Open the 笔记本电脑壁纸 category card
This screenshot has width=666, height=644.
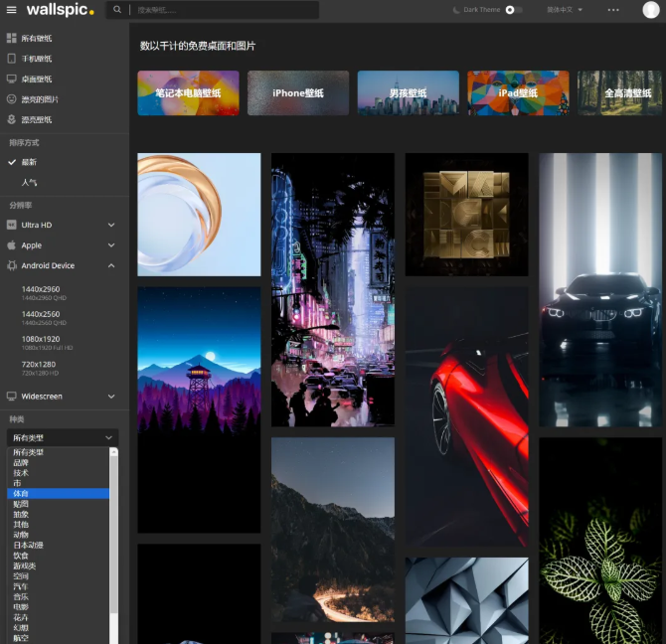coord(188,93)
